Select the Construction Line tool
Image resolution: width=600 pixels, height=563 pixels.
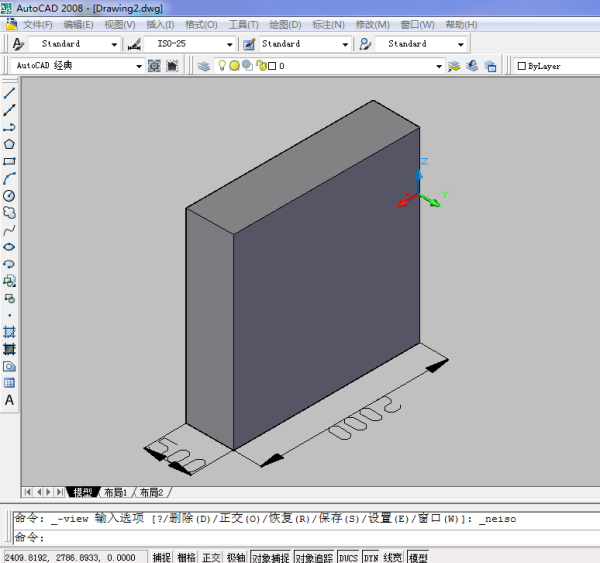[9, 110]
